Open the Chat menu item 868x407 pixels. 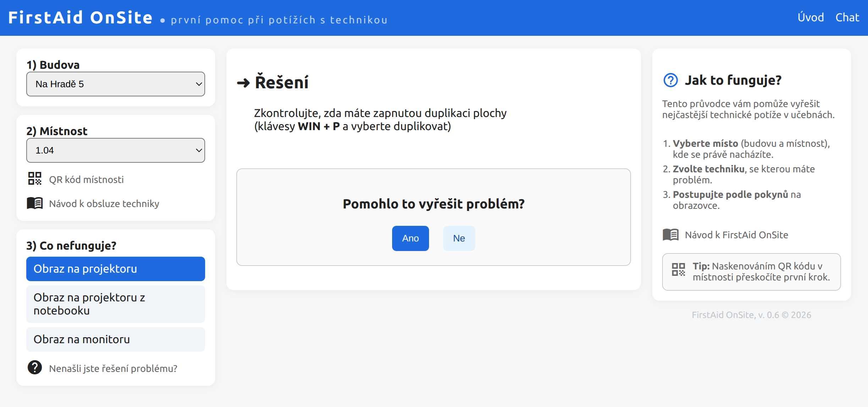point(847,17)
